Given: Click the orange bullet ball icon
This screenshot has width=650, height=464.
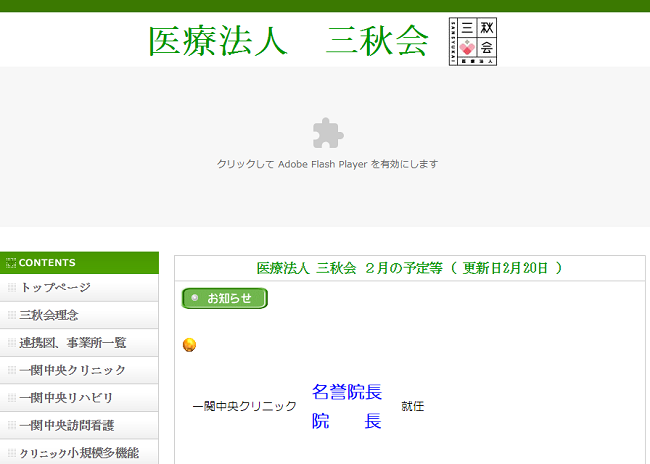Looking at the screenshot, I should [x=189, y=345].
